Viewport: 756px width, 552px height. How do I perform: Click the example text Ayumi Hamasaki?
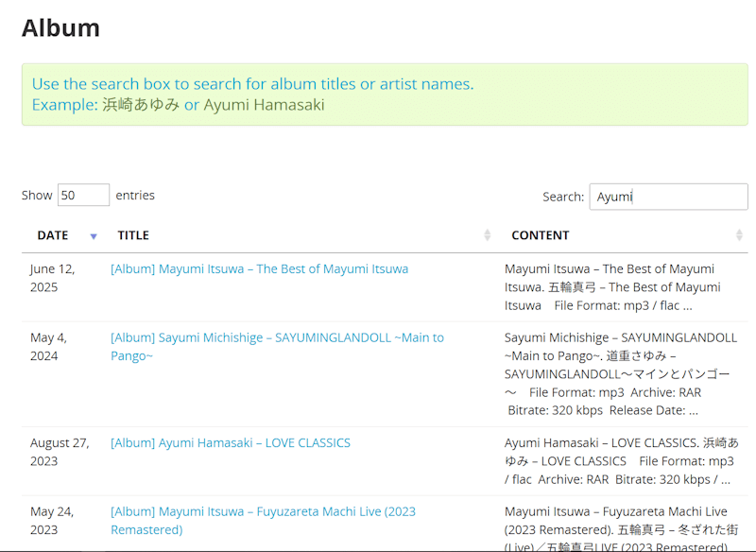264,105
